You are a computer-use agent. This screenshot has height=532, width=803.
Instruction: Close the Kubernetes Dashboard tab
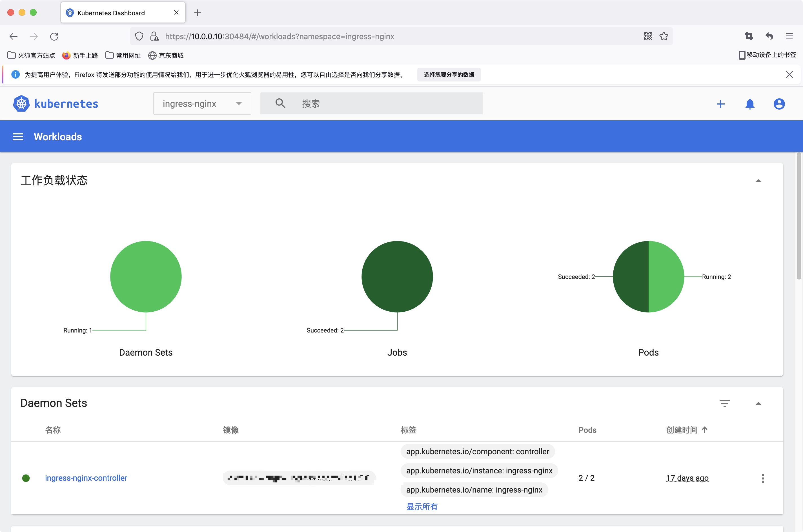click(176, 13)
